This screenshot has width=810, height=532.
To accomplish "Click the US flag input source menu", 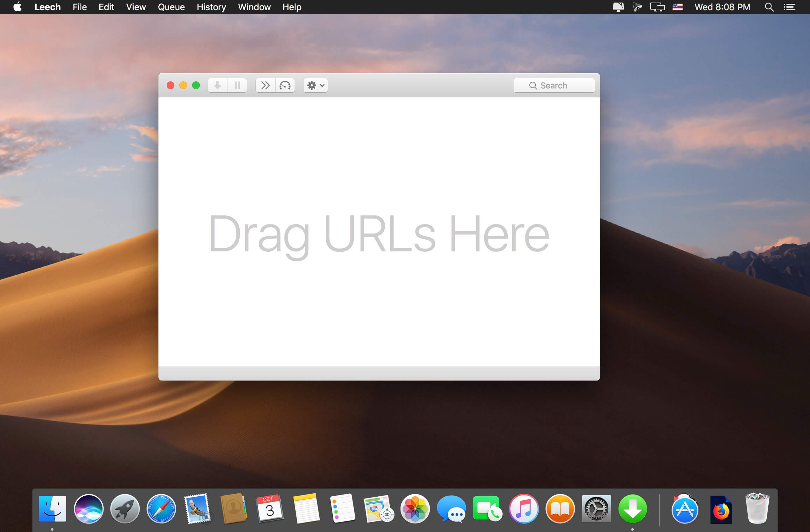I will 677,7.
